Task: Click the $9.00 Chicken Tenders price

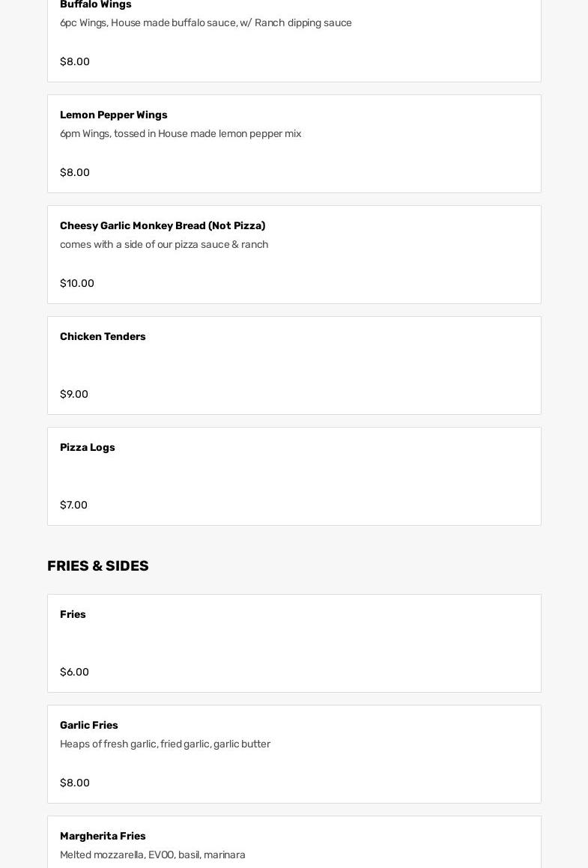Action: pyautogui.click(x=74, y=394)
